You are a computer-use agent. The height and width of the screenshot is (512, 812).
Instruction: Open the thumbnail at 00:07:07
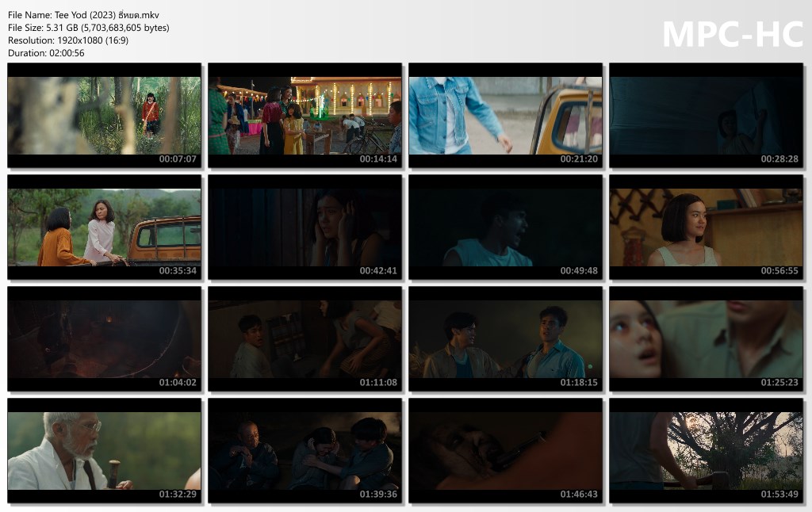click(x=104, y=116)
